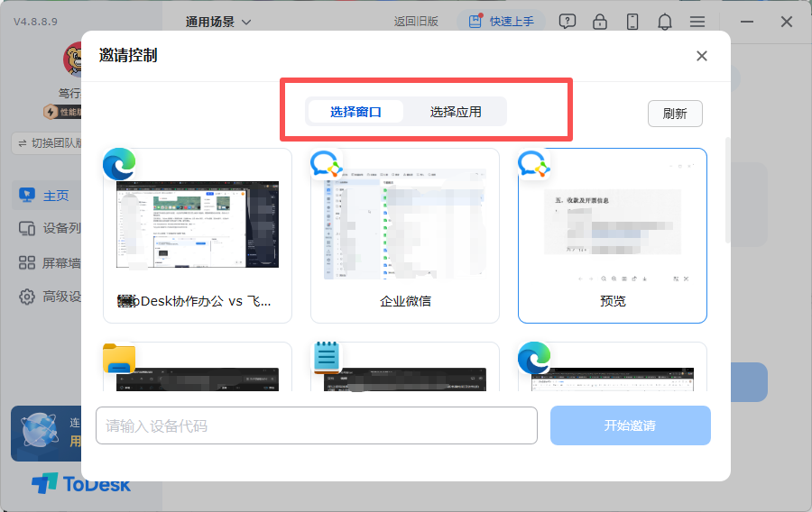Viewport: 812px width, 512px height.
Task: Click the 企业微信 card label
Action: click(405, 301)
